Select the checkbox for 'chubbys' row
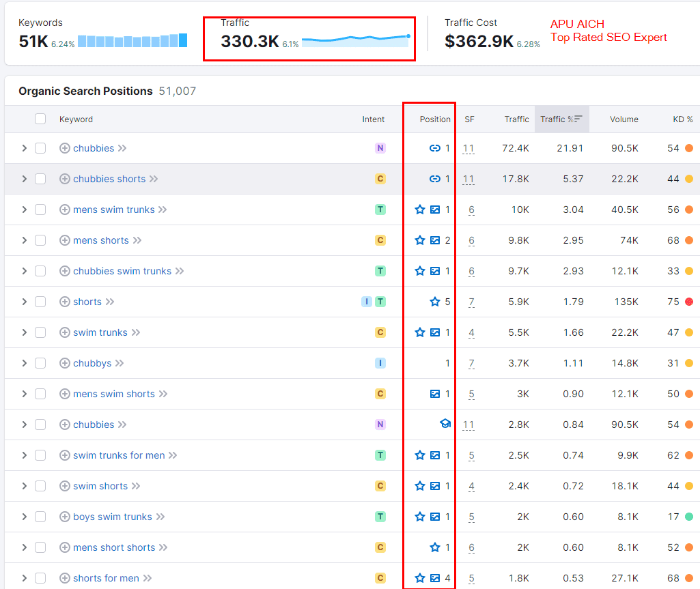700x589 pixels. point(40,363)
